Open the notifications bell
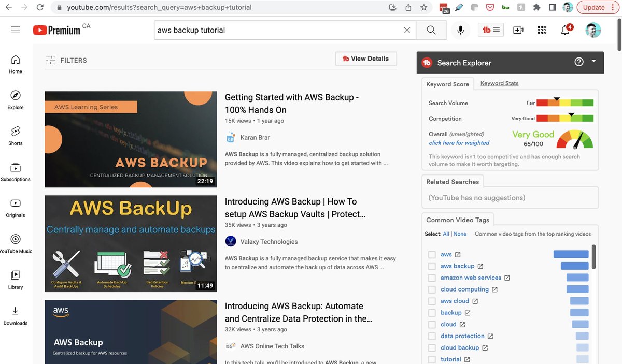The width and height of the screenshot is (622, 364). click(566, 30)
